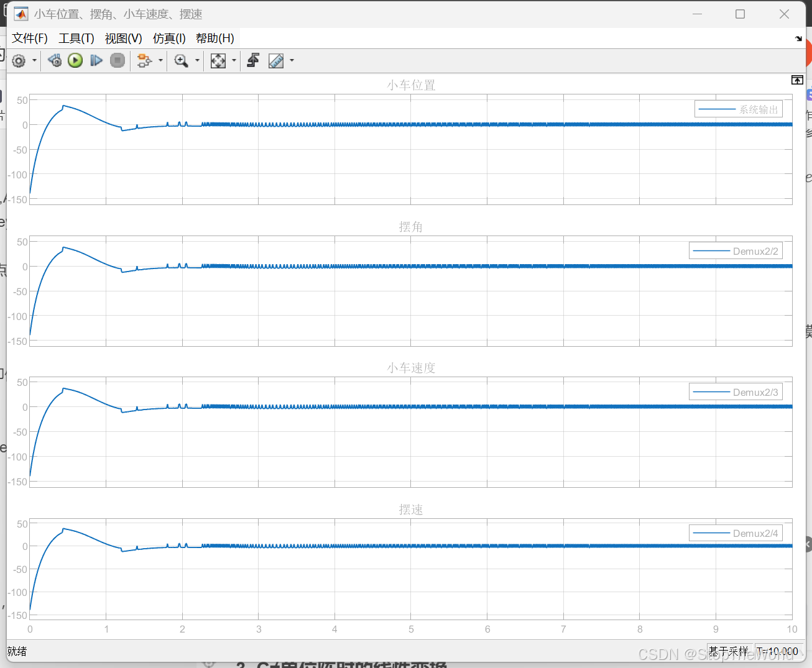The width and height of the screenshot is (812, 668).
Task: Click the 小车速度 plot title
Action: [411, 368]
